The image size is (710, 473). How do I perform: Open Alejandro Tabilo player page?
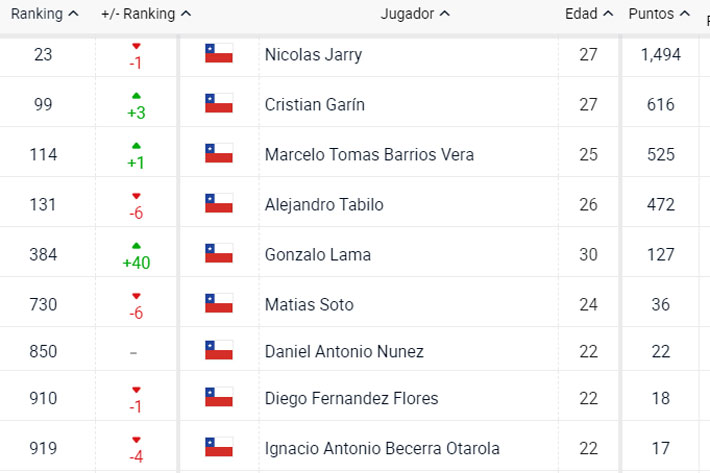pyautogui.click(x=324, y=205)
